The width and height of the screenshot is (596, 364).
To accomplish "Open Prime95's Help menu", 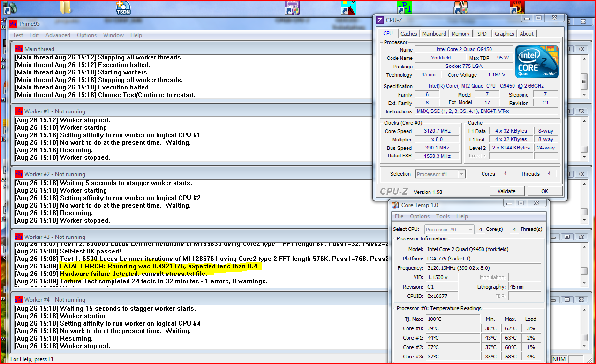I will click(x=136, y=35).
